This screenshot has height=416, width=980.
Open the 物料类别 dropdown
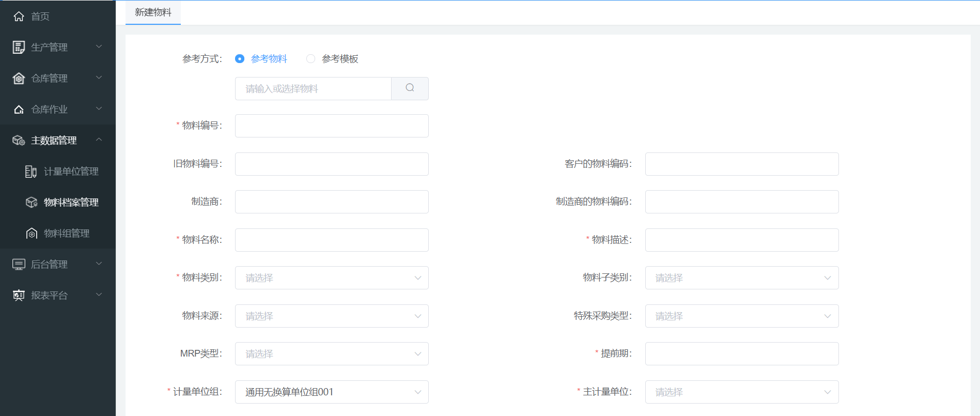[x=331, y=278]
